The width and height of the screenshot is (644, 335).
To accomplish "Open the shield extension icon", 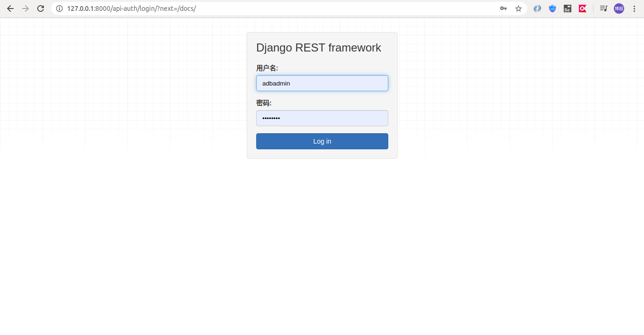I will click(x=552, y=9).
